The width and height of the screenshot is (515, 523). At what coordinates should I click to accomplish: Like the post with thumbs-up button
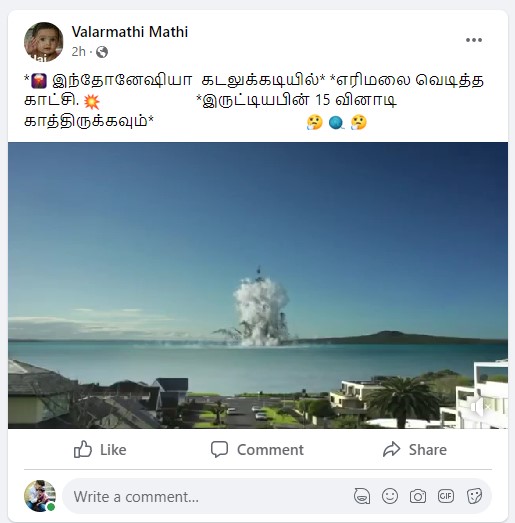[x=100, y=450]
